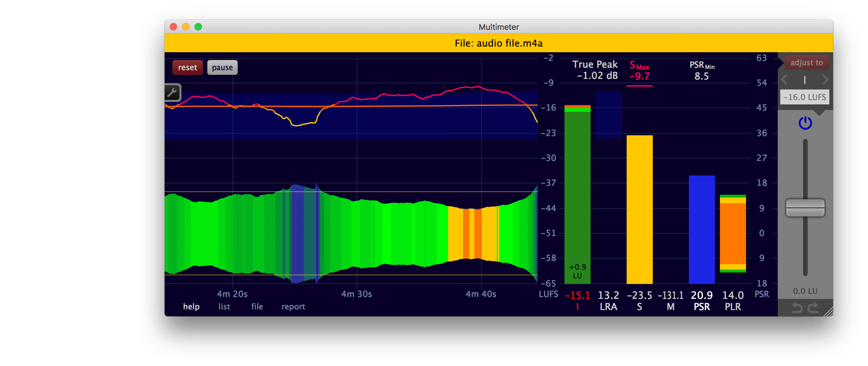Click the pause button

pos(222,67)
